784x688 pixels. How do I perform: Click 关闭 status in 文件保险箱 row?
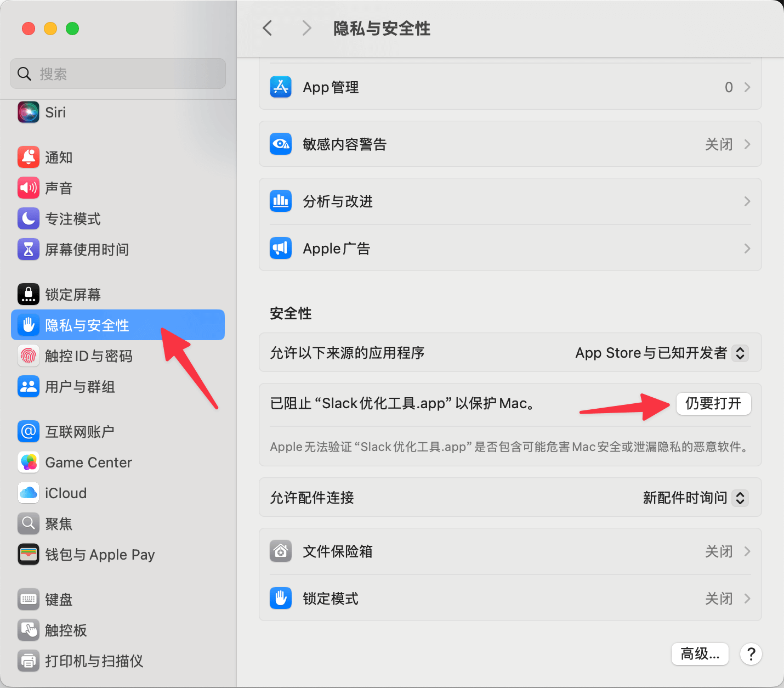719,551
